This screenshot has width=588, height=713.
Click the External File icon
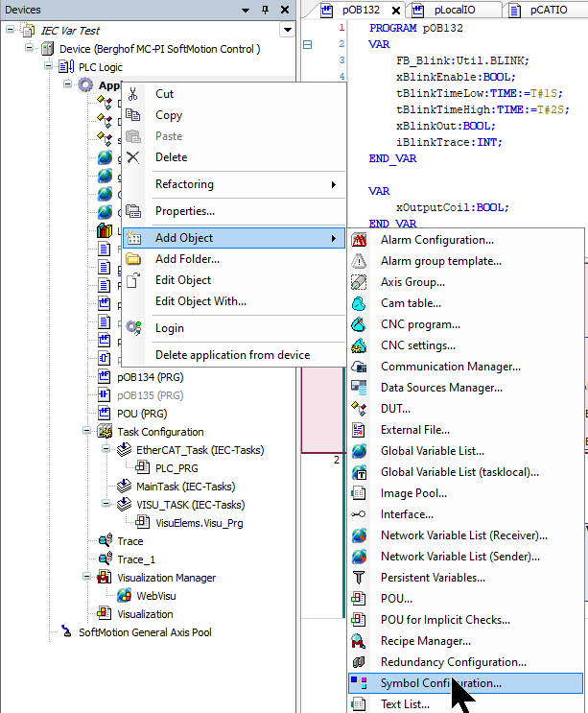coord(359,430)
